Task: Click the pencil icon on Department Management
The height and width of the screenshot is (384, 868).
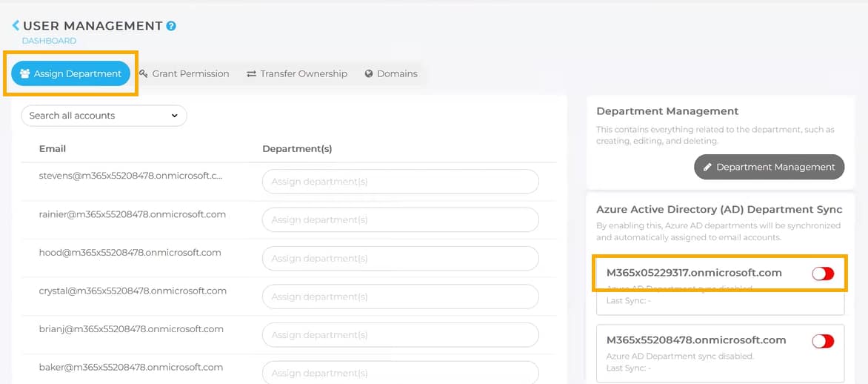Action: (707, 167)
